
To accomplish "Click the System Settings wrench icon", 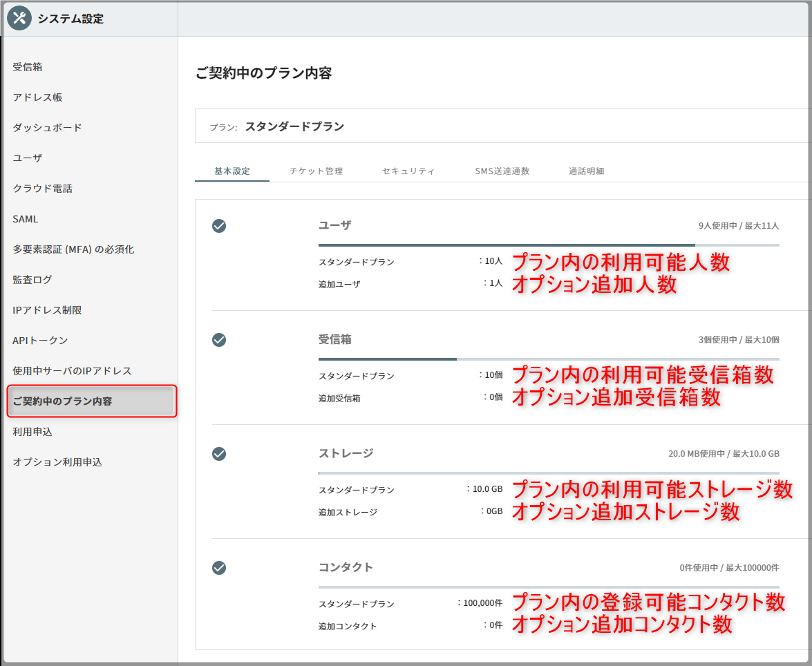I will (19, 19).
